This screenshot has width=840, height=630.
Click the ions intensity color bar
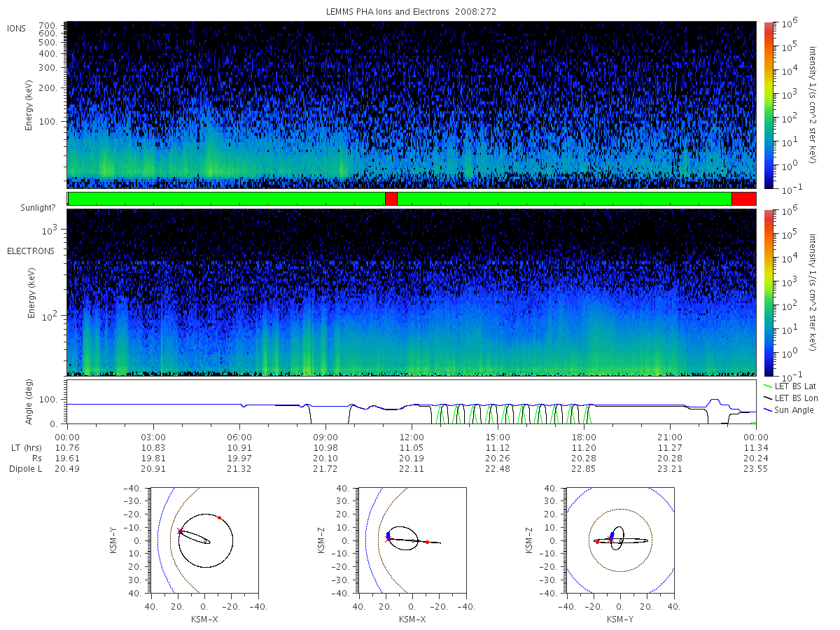[x=768, y=105]
